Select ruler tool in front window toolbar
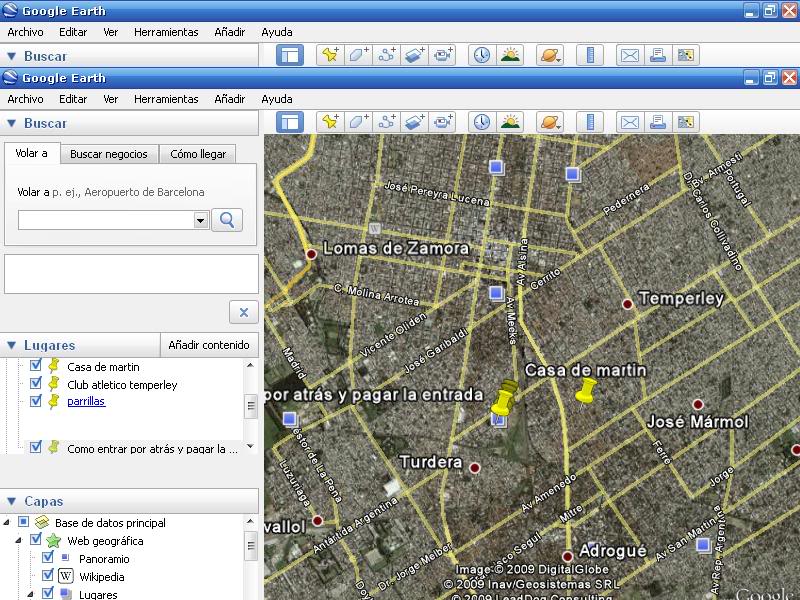The image size is (800, 600). (x=590, y=122)
